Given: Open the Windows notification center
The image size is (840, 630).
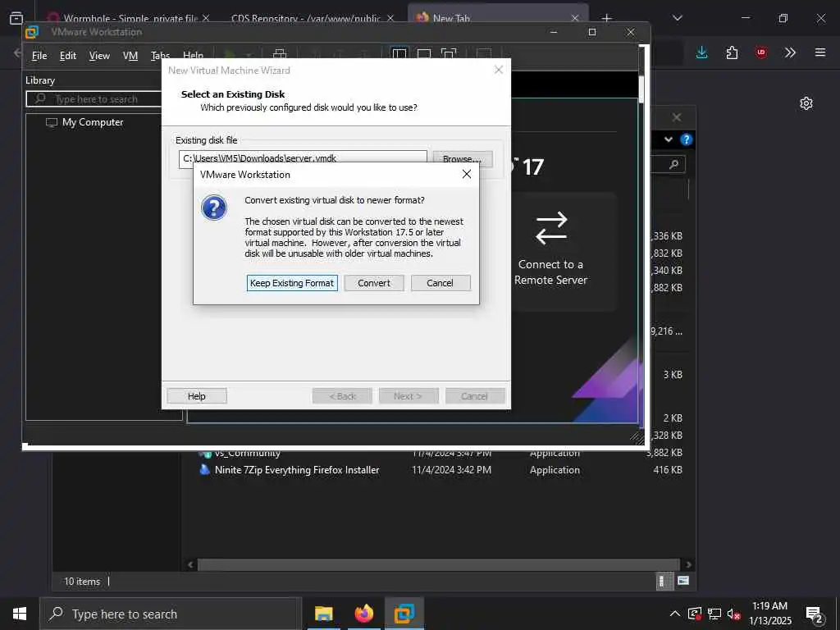Looking at the screenshot, I should click(x=815, y=614).
